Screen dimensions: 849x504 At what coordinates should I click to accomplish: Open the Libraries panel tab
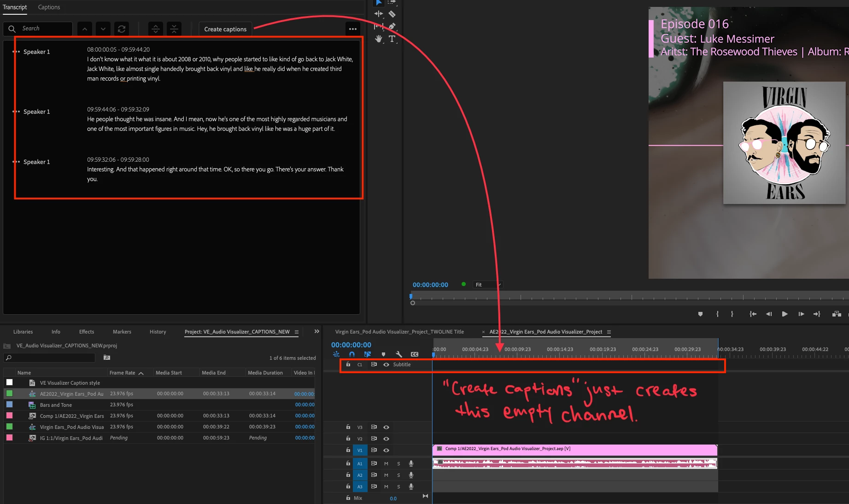[23, 332]
